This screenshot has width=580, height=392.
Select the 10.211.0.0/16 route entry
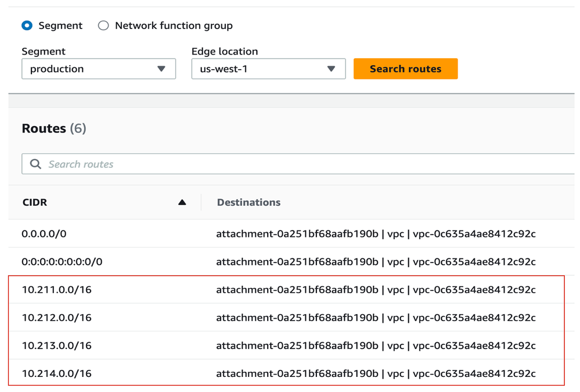(x=57, y=290)
